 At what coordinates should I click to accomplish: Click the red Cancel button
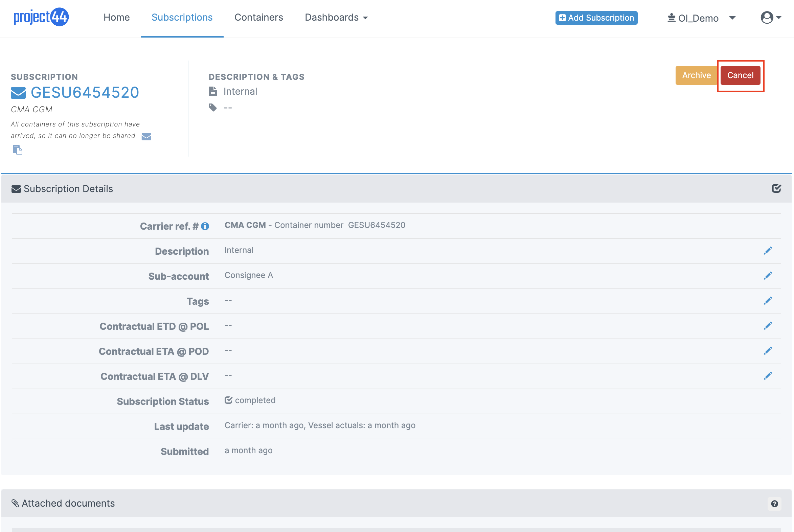pos(740,75)
